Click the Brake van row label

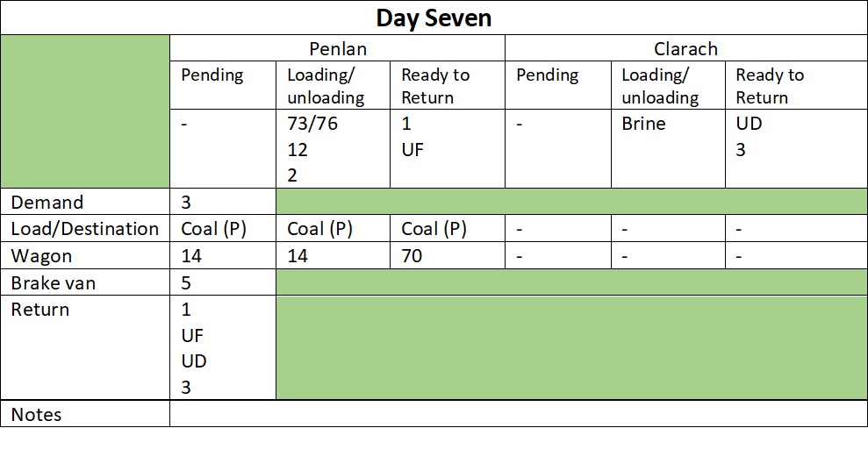(x=85, y=282)
